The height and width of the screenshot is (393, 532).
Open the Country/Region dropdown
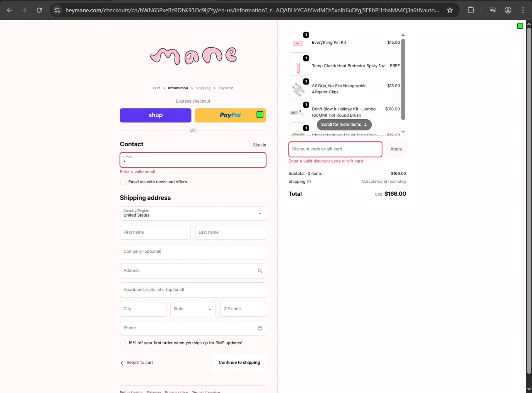point(193,214)
